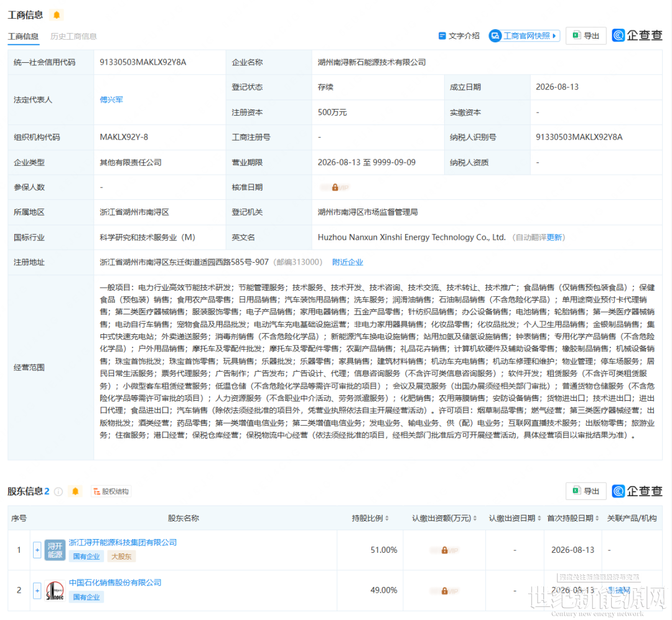Click 导出 export button in 工商信息 section

tap(586, 36)
